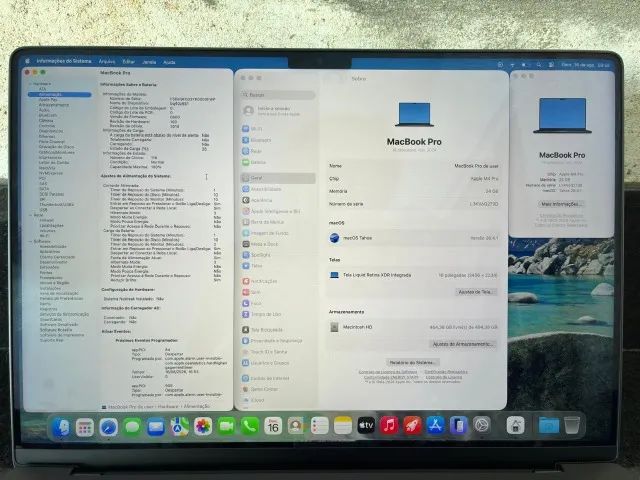The image size is (640, 480).
Task: Select Armazenamento in System Information tree
Action: 53,105
